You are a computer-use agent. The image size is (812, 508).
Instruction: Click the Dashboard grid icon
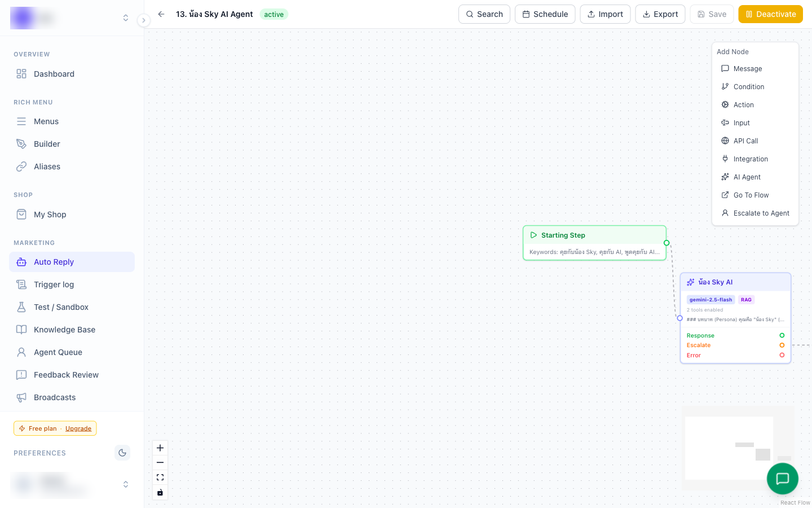(21, 74)
